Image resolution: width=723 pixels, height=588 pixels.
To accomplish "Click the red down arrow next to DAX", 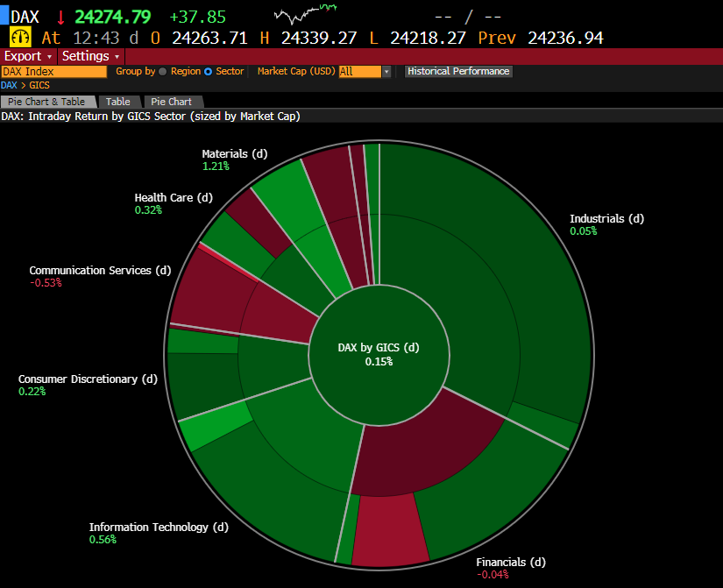I will tap(60, 17).
